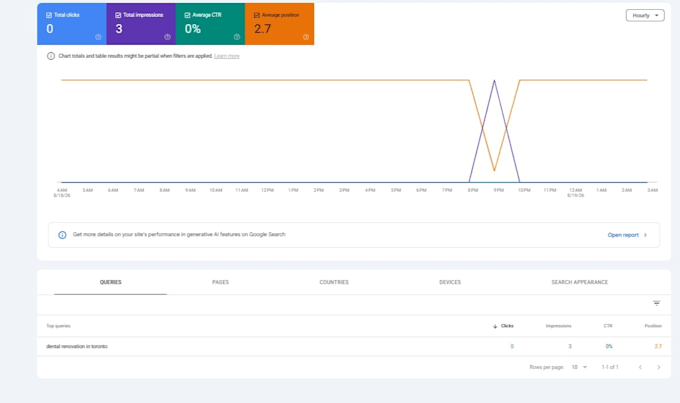Sort table by Position column
This screenshot has width=680, height=403.
click(653, 326)
